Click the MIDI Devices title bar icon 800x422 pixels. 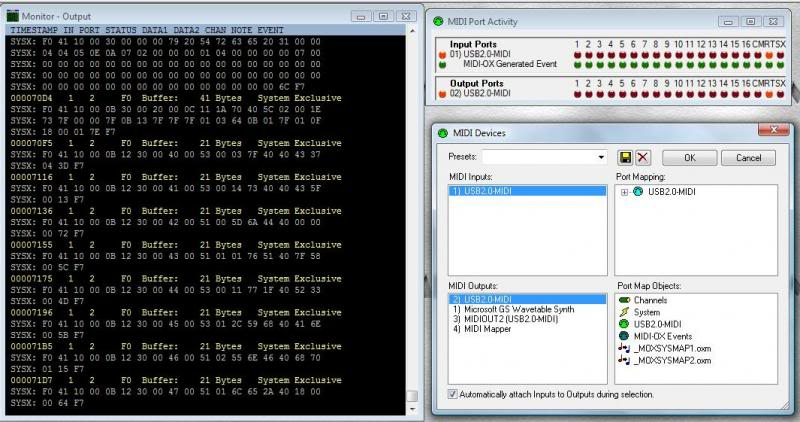click(x=443, y=133)
